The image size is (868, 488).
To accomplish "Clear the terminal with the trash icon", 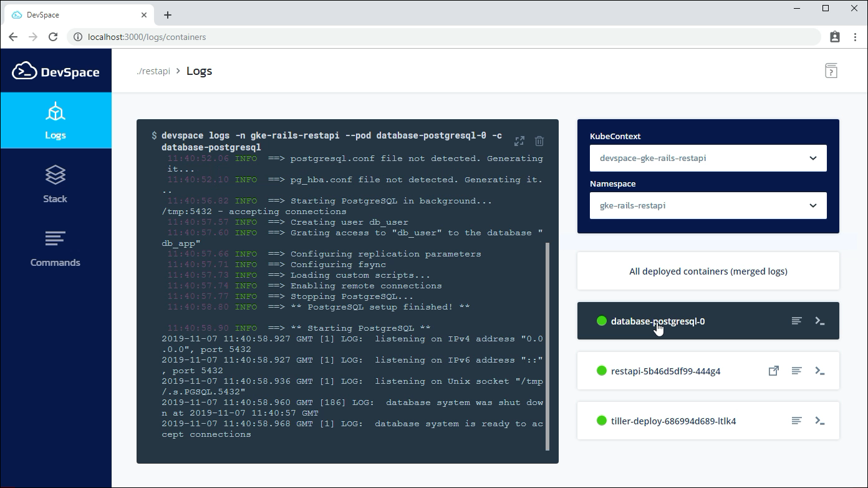I will point(539,141).
